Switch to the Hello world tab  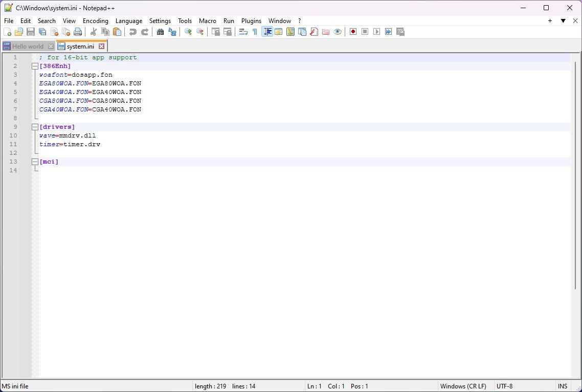click(28, 47)
